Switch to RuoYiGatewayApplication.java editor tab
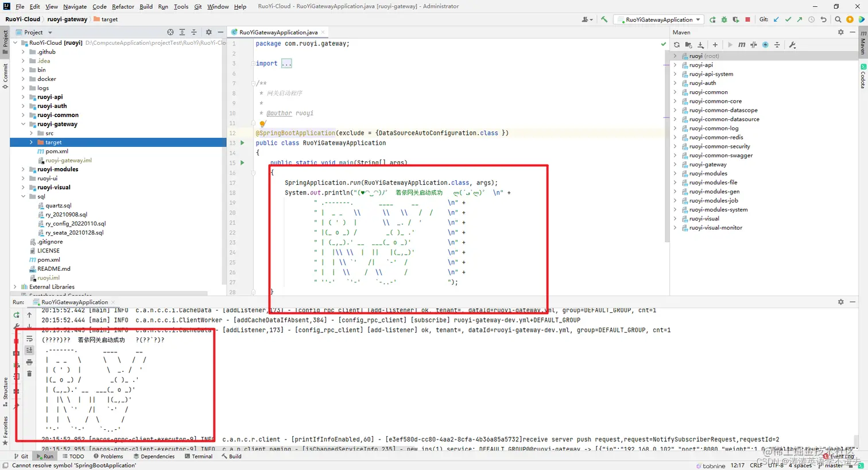The height and width of the screenshot is (470, 868). pos(278,32)
